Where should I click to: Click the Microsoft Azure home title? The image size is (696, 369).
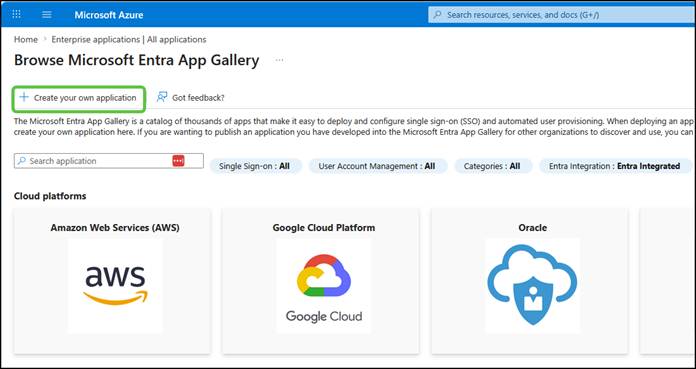click(x=109, y=15)
